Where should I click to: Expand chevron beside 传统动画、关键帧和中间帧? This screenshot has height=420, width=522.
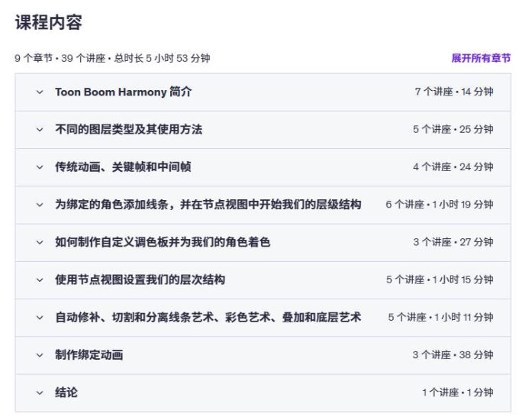coord(40,167)
